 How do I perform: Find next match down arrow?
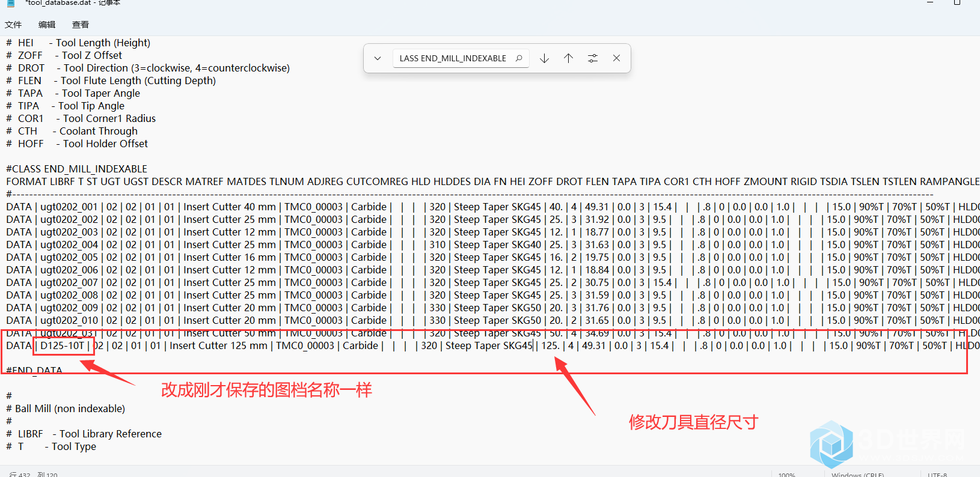tap(545, 58)
